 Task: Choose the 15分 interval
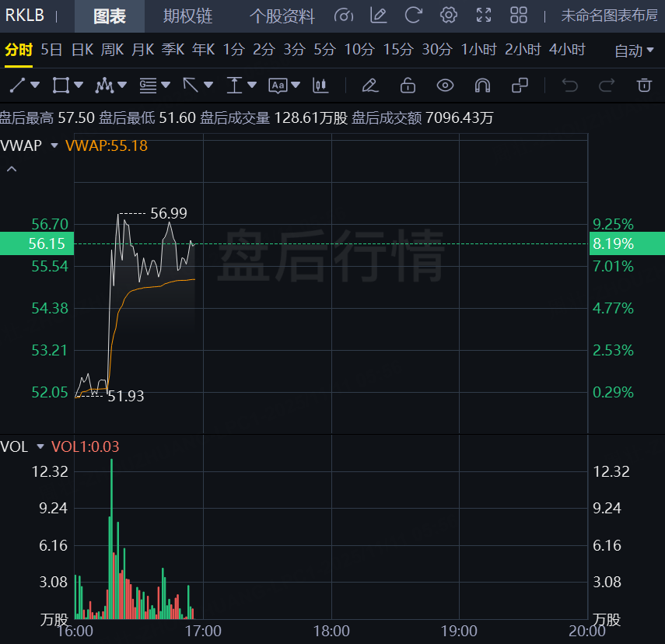tap(397, 50)
